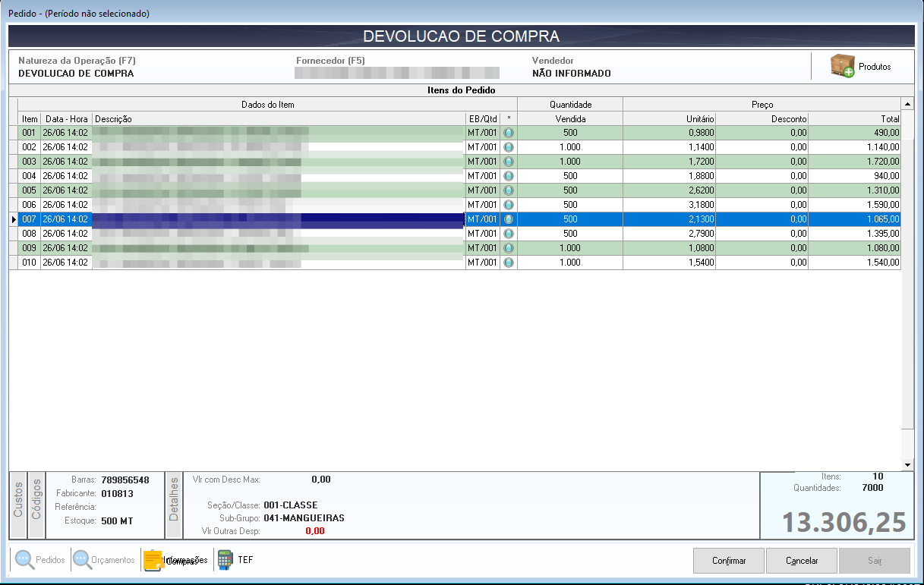Screen dimensions: 924x585
Task: Click the Descrição column header
Action: pyautogui.click(x=279, y=119)
